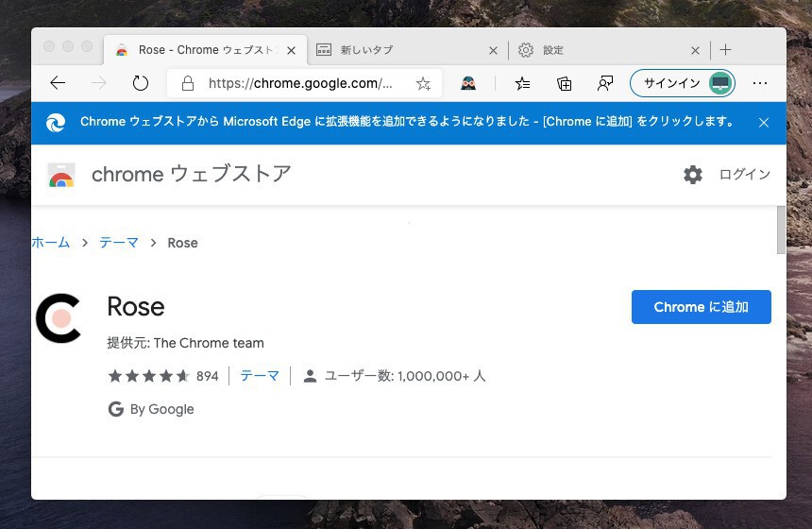The image size is (812, 529).
Task: Click the Chrome に追加 button
Action: click(x=701, y=307)
